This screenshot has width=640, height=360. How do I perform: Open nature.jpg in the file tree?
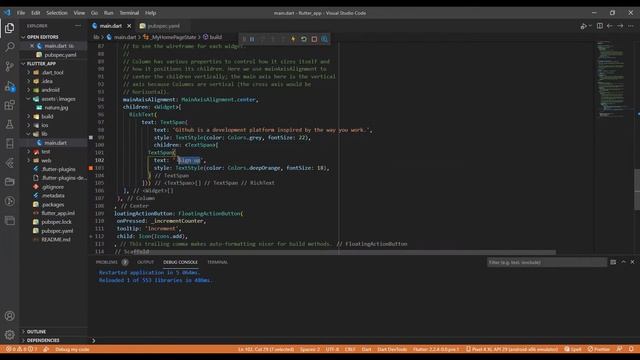(56, 108)
